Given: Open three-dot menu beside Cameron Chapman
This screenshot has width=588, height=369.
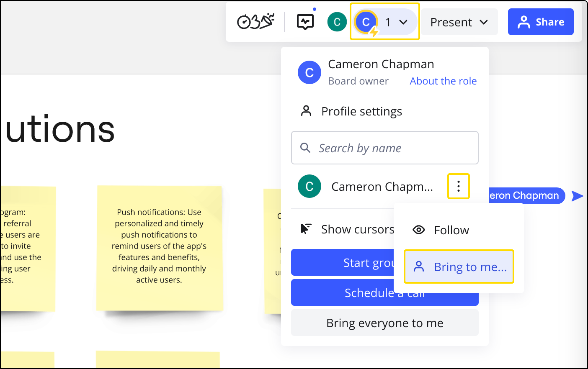Looking at the screenshot, I should coord(459,186).
